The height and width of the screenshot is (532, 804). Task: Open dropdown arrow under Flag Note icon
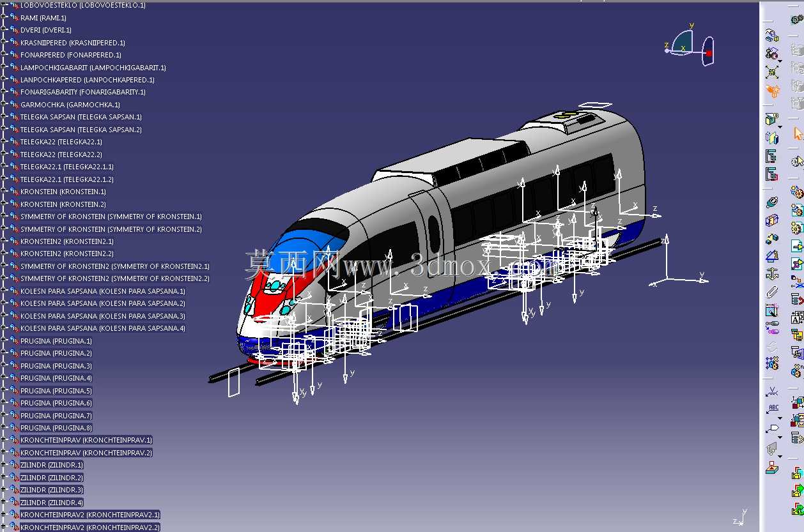click(780, 437)
